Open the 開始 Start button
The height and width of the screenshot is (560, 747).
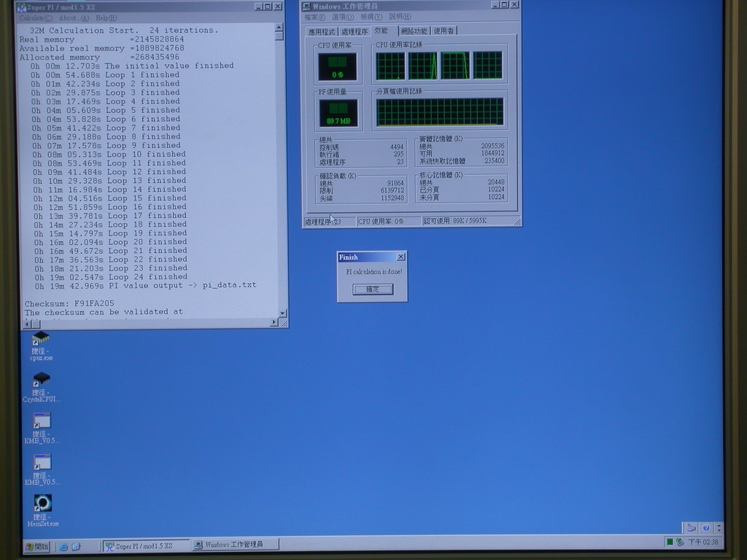coord(37,547)
